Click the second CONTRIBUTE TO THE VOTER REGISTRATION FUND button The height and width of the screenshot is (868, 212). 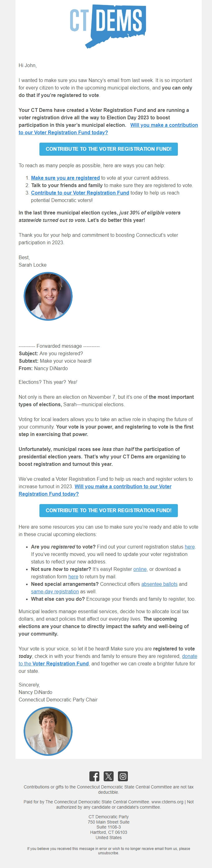click(x=108, y=511)
